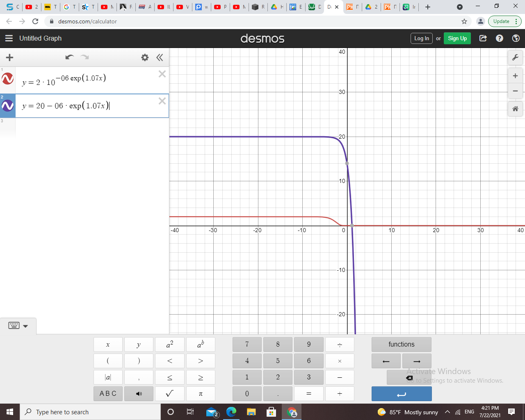Image resolution: width=525 pixels, height=420 pixels.
Task: Click the a-to-the-b exponent key
Action: click(201, 345)
